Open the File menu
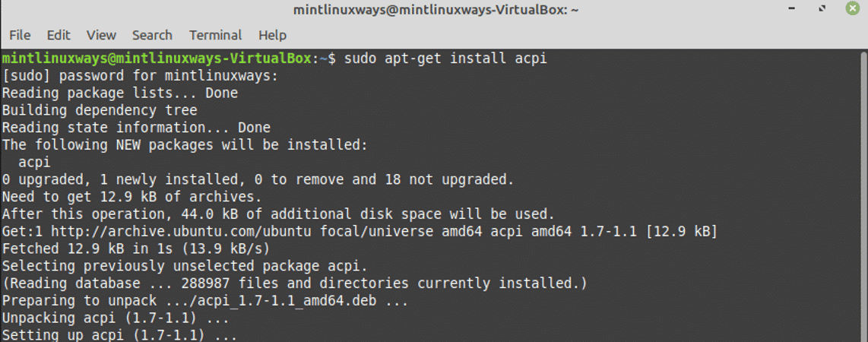 20,36
